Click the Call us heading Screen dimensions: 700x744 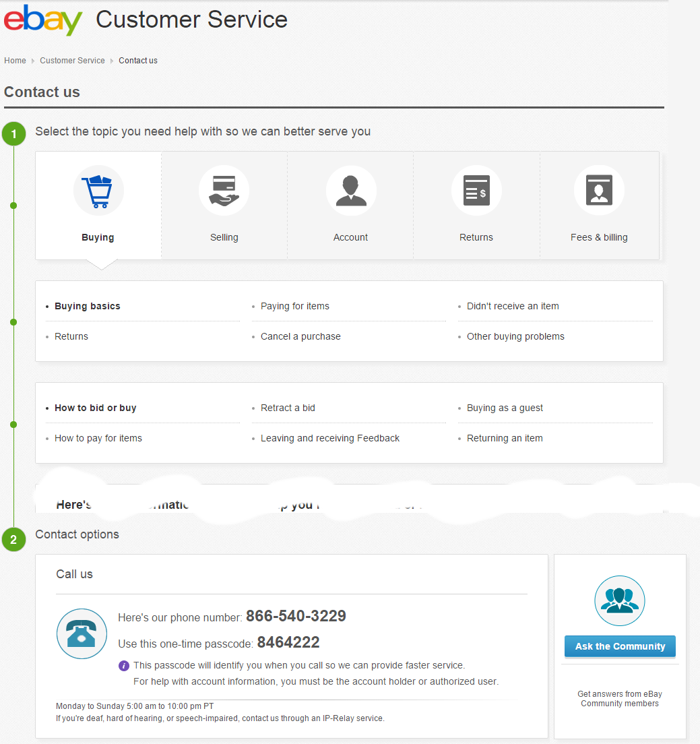coord(75,574)
